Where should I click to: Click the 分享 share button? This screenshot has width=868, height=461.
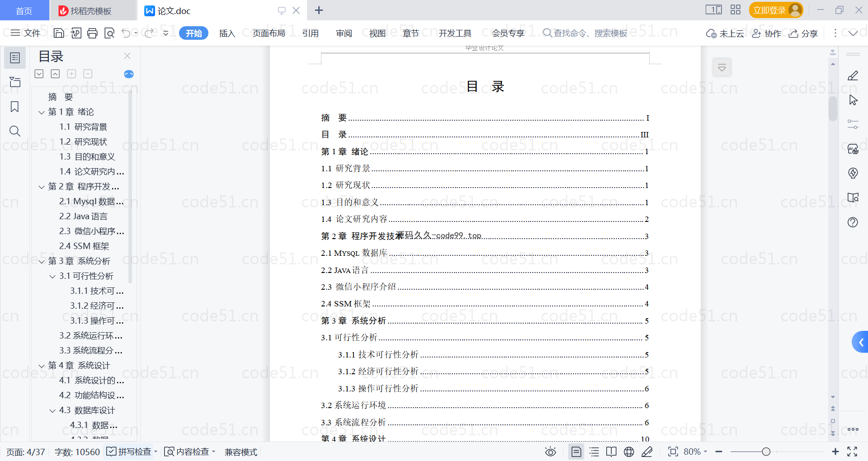pos(803,33)
